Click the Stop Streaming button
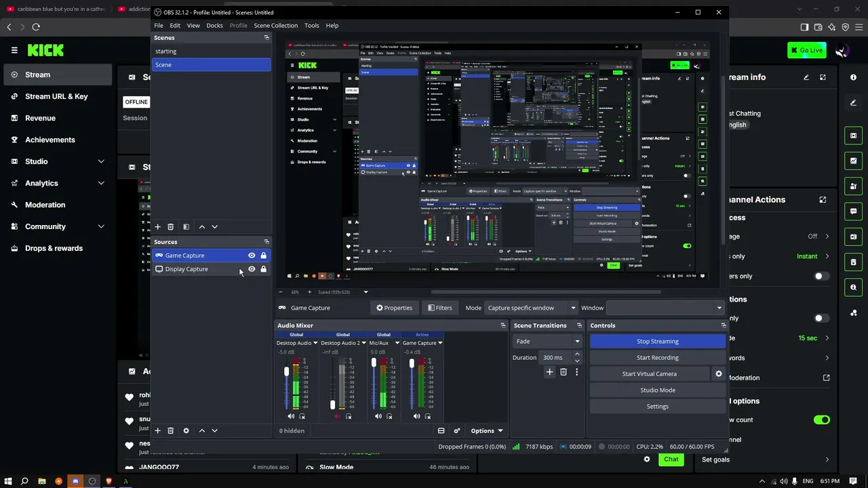 (x=657, y=341)
